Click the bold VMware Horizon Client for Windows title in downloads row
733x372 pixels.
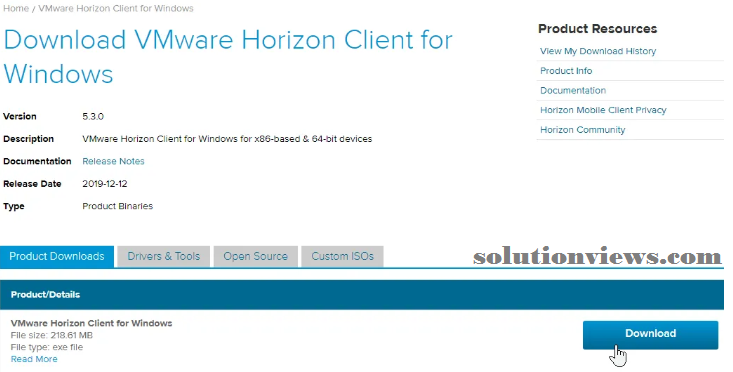click(91, 323)
